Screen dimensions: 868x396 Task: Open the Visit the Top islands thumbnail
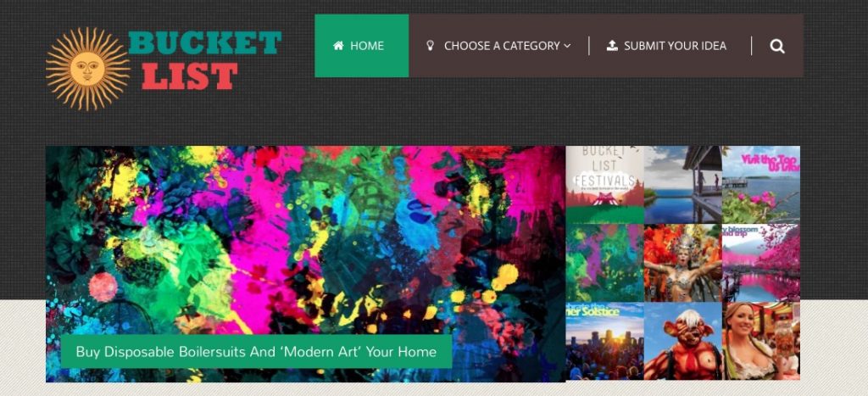[760, 184]
